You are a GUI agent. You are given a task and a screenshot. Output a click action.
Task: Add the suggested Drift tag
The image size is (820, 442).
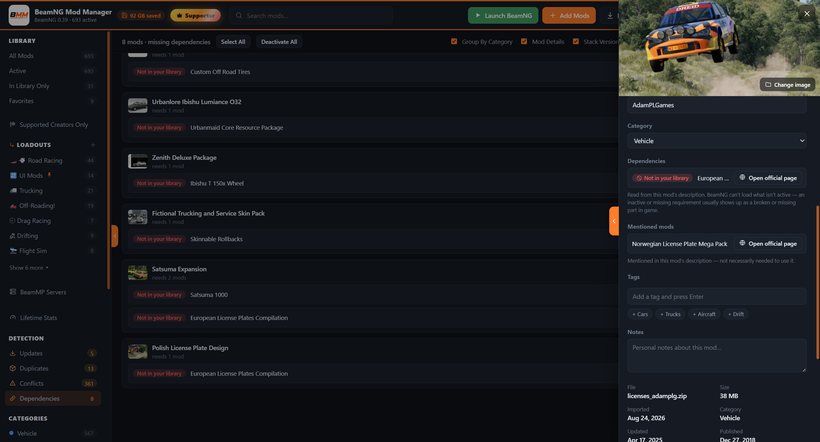coord(736,314)
